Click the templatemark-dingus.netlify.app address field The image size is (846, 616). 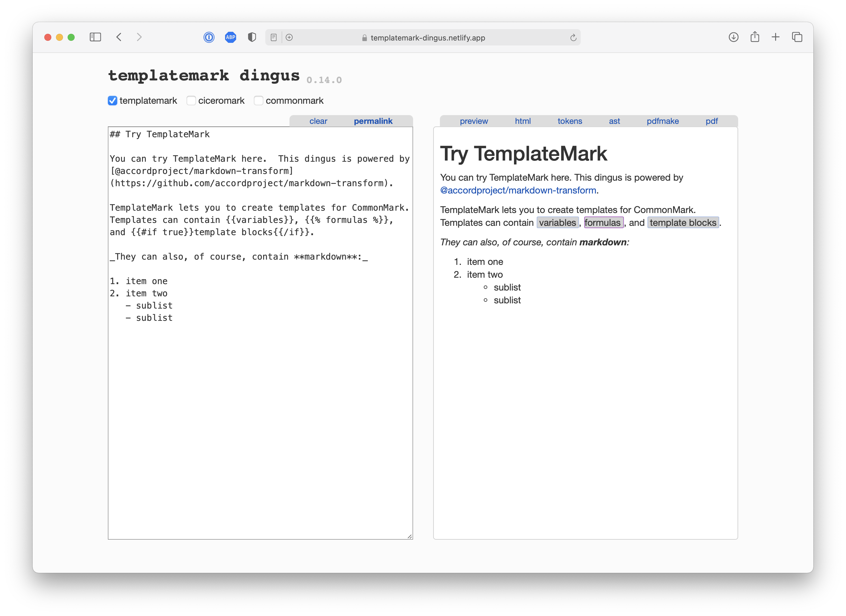(x=423, y=38)
